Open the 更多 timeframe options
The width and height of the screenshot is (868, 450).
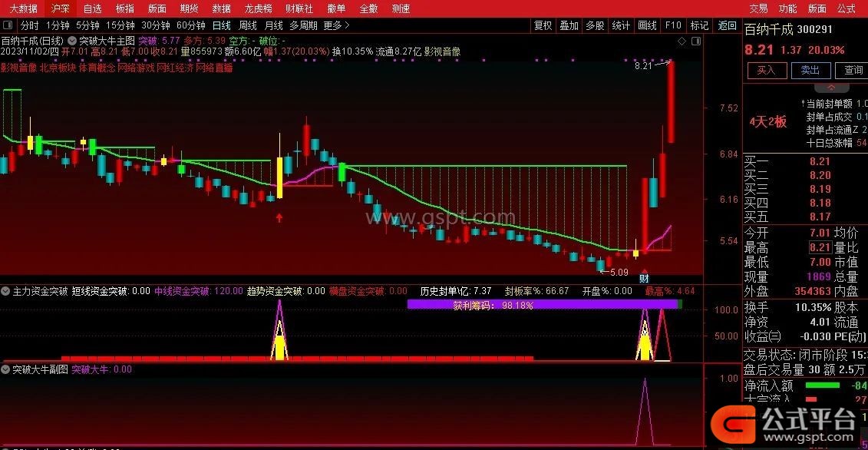(335, 25)
